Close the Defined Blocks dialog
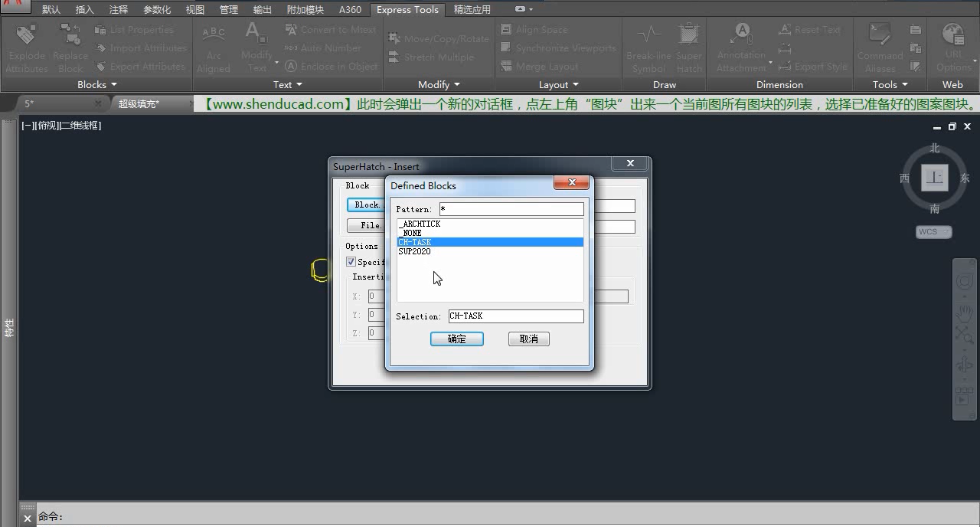The width and height of the screenshot is (980, 527). (570, 183)
